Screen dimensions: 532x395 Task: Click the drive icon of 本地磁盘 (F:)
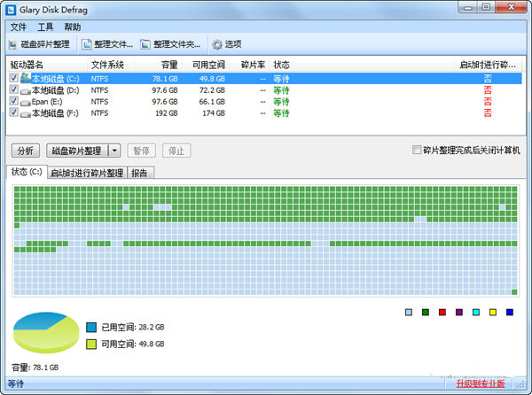click(26, 114)
